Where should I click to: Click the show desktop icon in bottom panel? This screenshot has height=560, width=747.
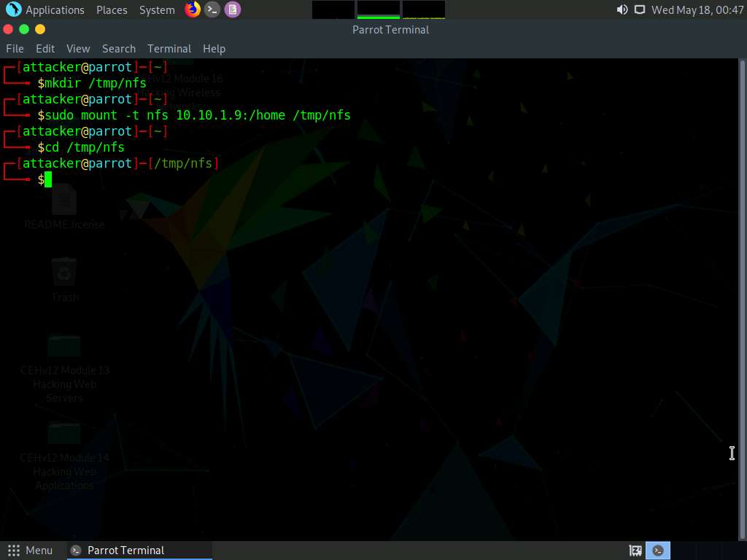(x=635, y=551)
